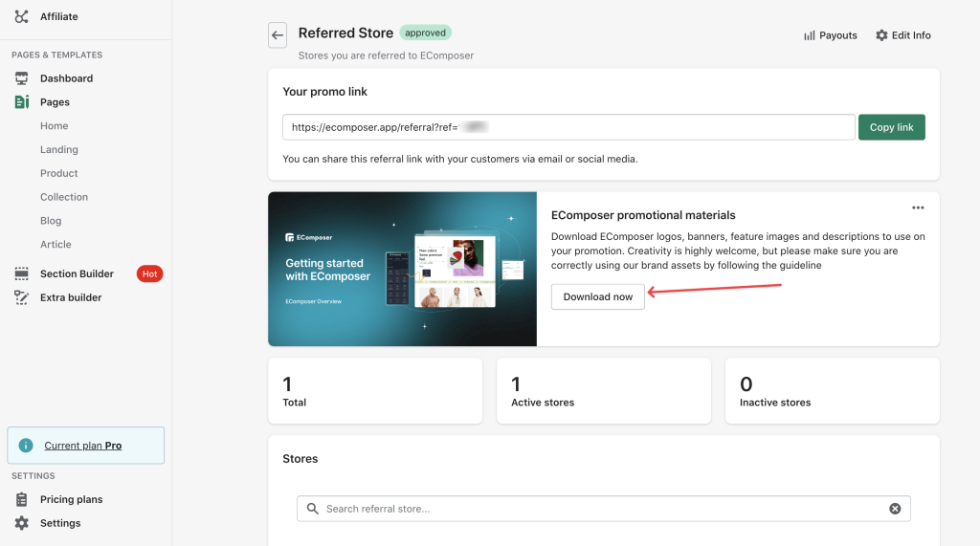
Task: Click the Section Builder icon
Action: 21,273
